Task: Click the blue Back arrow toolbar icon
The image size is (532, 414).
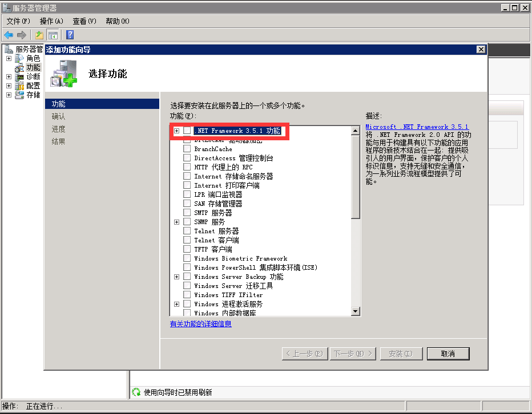Action: [x=9, y=35]
